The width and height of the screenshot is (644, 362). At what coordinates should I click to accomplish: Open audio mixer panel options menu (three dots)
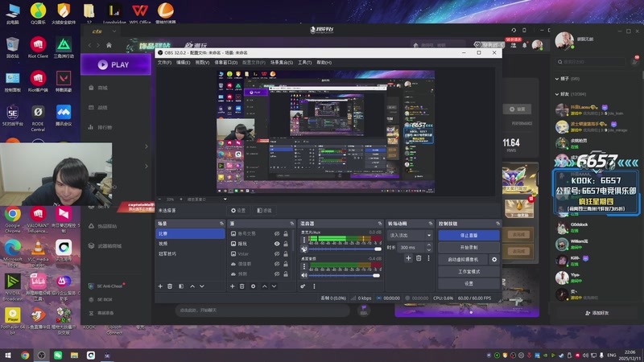pyautogui.click(x=314, y=286)
